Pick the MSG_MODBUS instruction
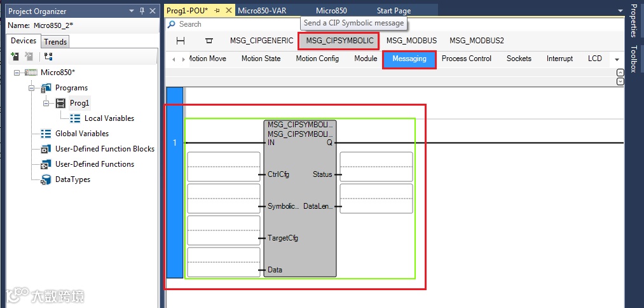 pos(411,41)
